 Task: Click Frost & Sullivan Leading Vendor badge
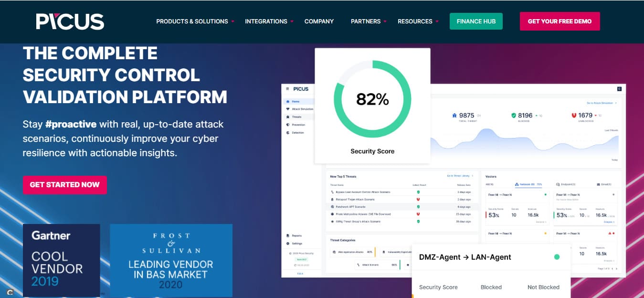[x=171, y=260]
